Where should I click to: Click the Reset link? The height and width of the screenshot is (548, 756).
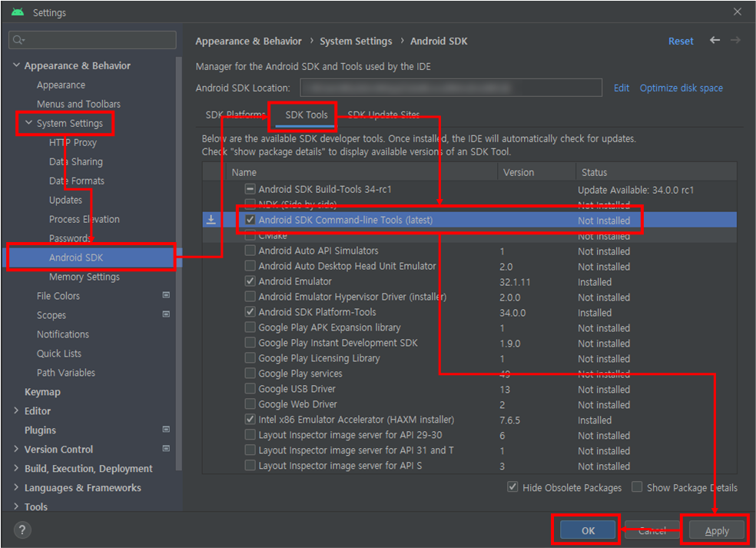[x=681, y=41]
